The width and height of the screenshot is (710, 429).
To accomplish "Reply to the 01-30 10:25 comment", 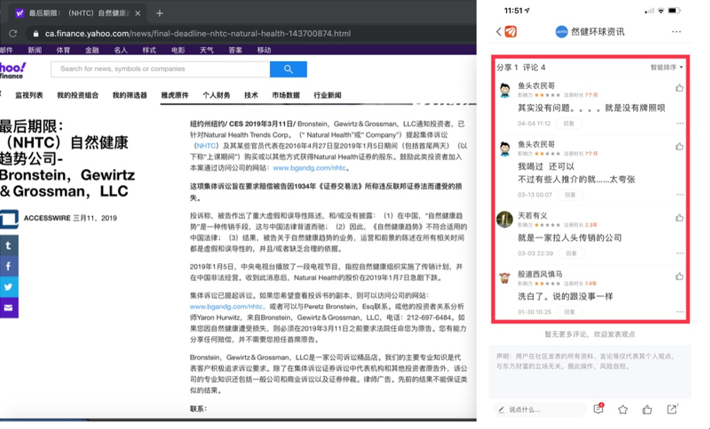I will point(569,312).
